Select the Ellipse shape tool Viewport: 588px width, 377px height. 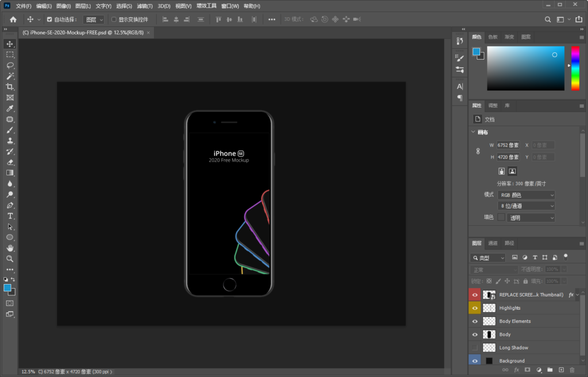click(x=10, y=237)
